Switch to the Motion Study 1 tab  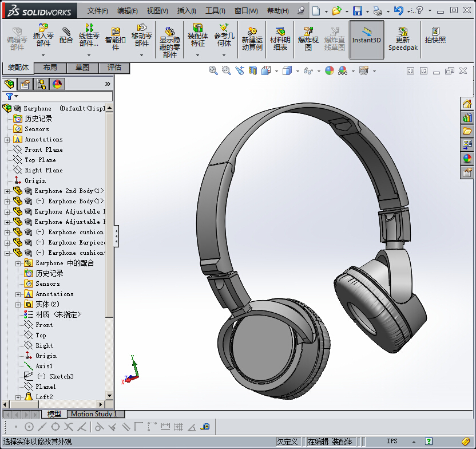pos(93,414)
